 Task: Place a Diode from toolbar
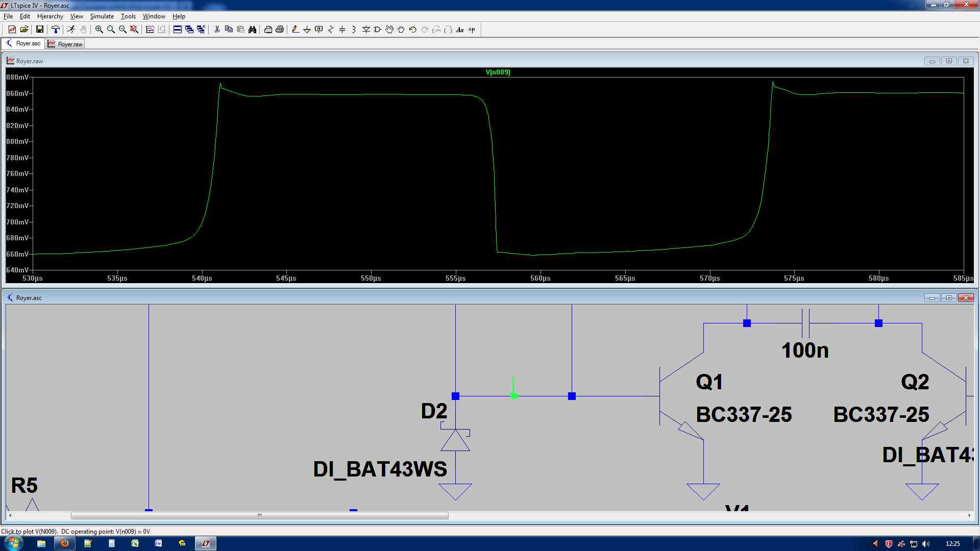point(366,30)
